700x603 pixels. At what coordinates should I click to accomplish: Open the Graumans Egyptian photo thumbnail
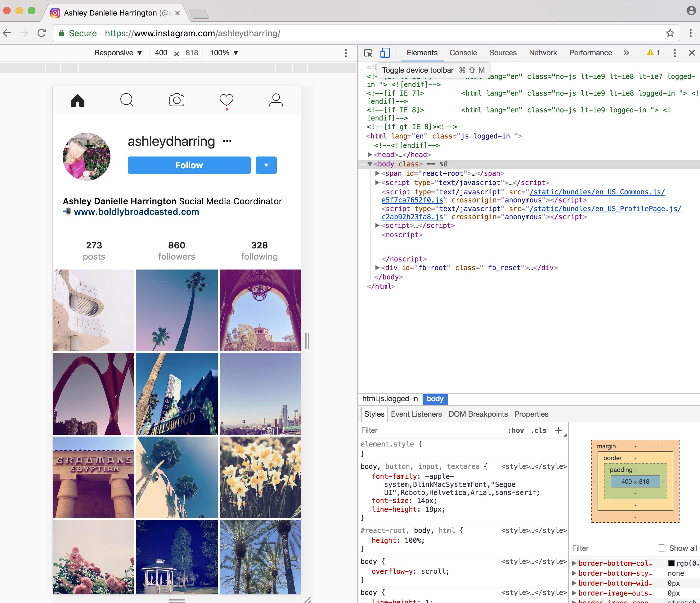coord(93,477)
